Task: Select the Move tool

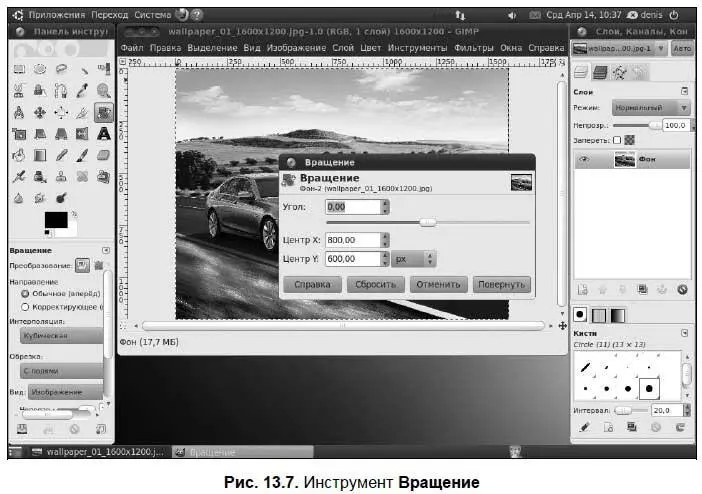Action: click(40, 112)
